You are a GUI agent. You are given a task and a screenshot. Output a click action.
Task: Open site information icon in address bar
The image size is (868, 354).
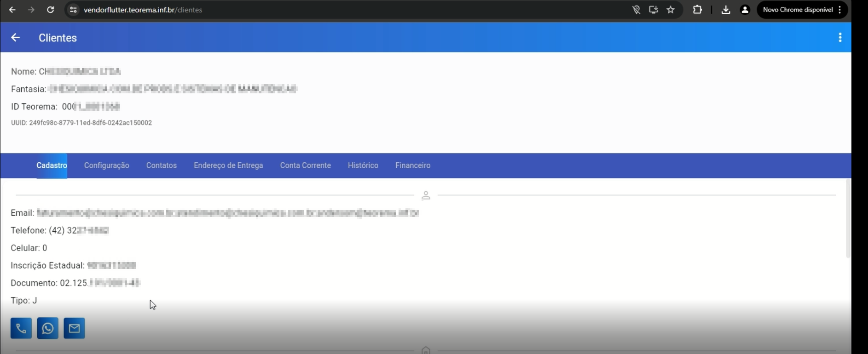73,10
